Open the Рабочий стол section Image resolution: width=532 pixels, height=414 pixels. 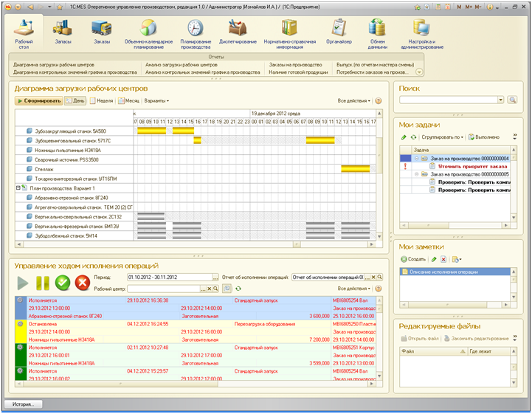24,34
